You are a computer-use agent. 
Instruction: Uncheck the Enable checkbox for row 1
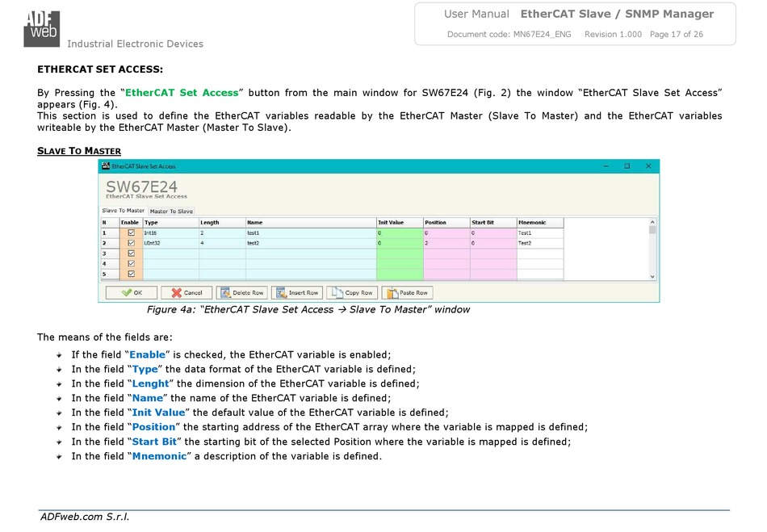pos(132,232)
